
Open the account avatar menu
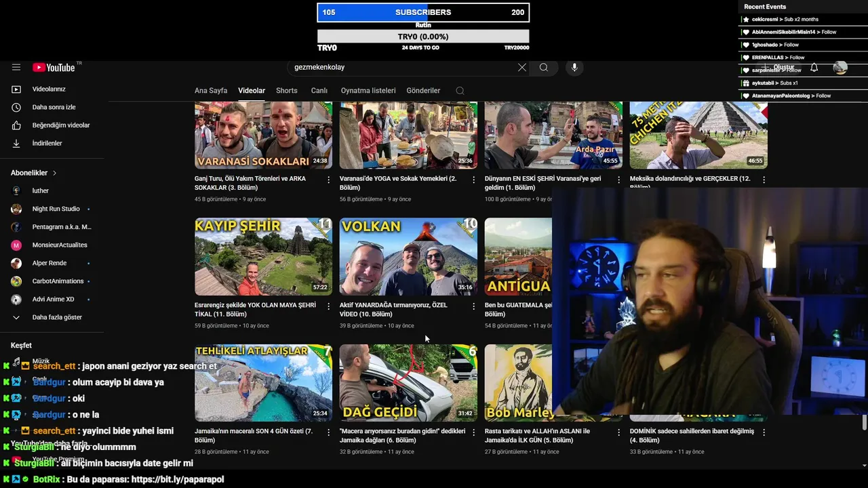tap(840, 67)
